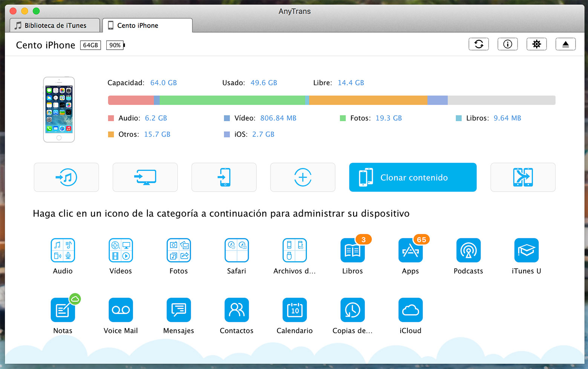The image size is (588, 369).
Task: Click the Libros value 9.64 MB
Action: 507,118
